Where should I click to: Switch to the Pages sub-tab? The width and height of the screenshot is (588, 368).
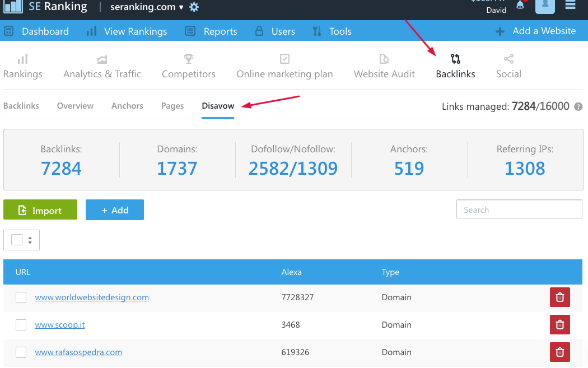pos(172,106)
